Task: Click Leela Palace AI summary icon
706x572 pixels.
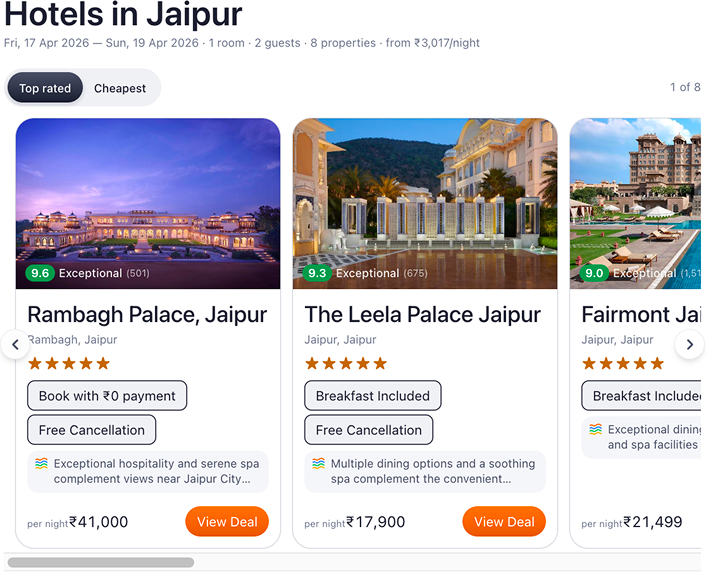Action: click(x=318, y=464)
